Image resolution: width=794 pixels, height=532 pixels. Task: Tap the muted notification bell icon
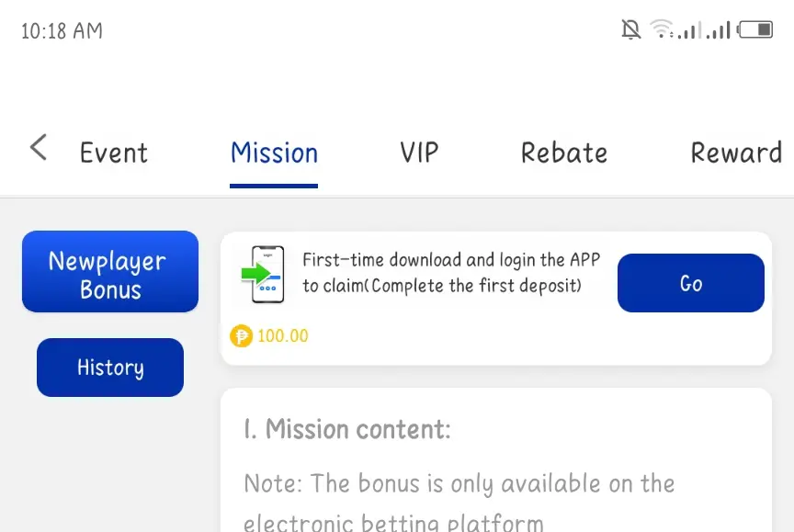tap(631, 29)
